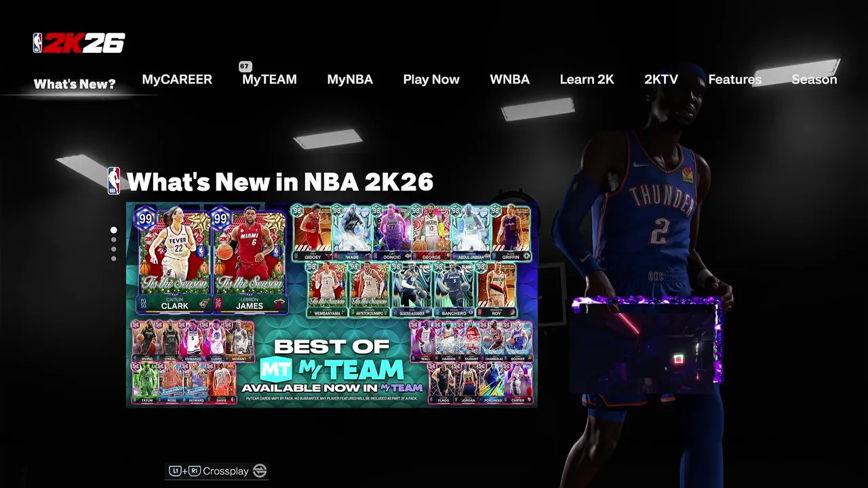Click the NBA 2K26 logo

click(x=79, y=43)
